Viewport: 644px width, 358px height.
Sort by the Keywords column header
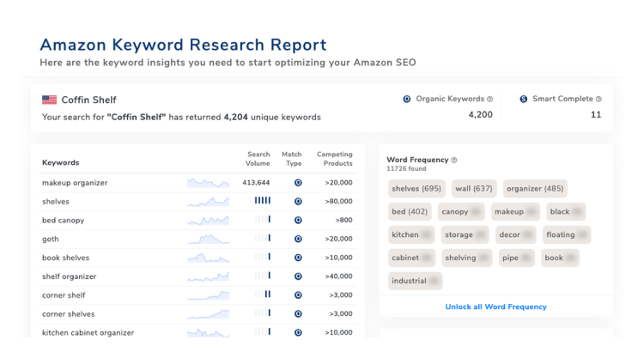pos(60,162)
